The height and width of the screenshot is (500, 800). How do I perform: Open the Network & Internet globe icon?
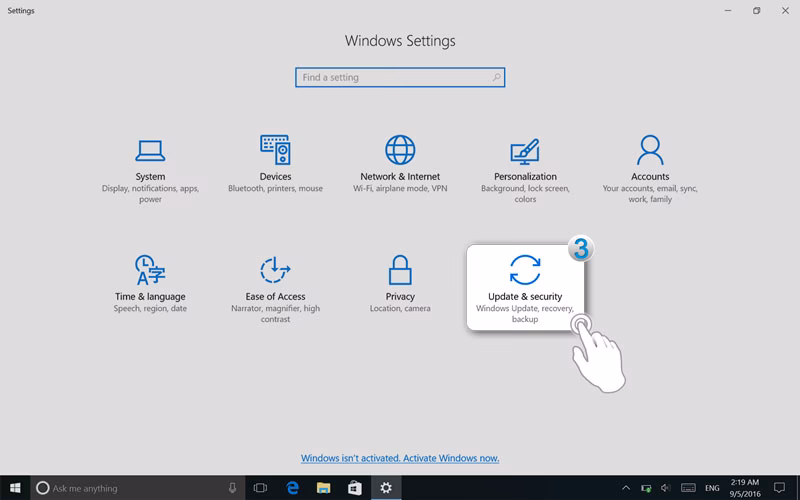pos(400,150)
